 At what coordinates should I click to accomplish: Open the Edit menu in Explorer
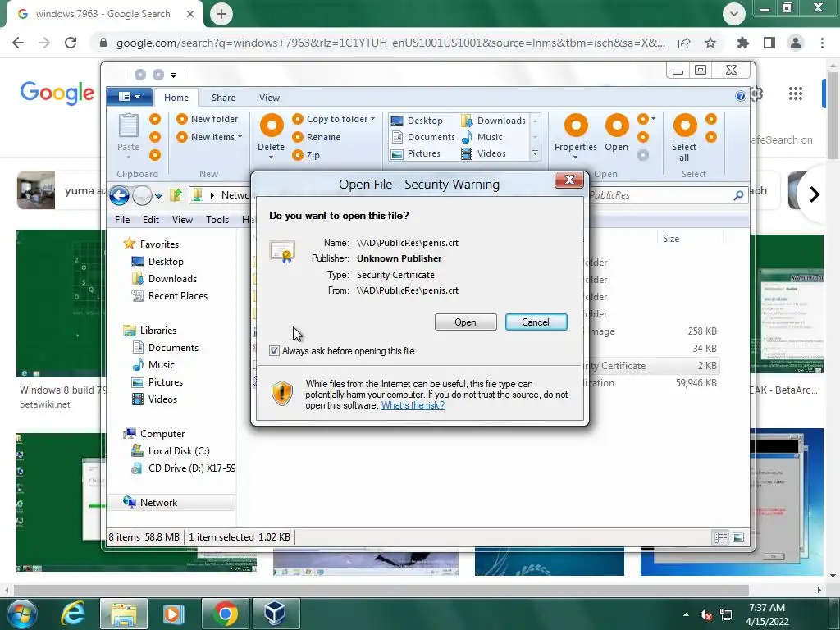coord(151,220)
